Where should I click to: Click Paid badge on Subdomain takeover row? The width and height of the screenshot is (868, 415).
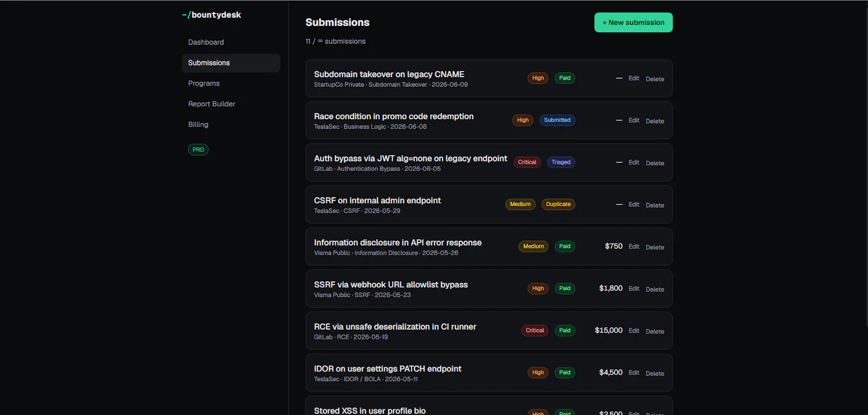coord(565,78)
